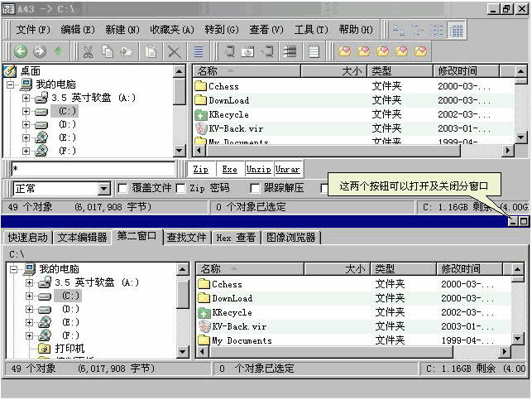Click the maximize split pane button on blue bar

524,221
